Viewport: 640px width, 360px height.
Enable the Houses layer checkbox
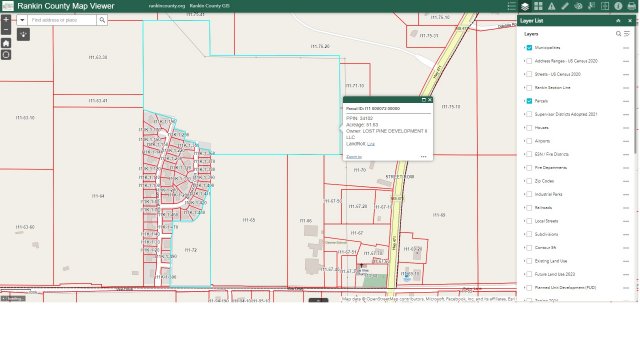[529, 128]
